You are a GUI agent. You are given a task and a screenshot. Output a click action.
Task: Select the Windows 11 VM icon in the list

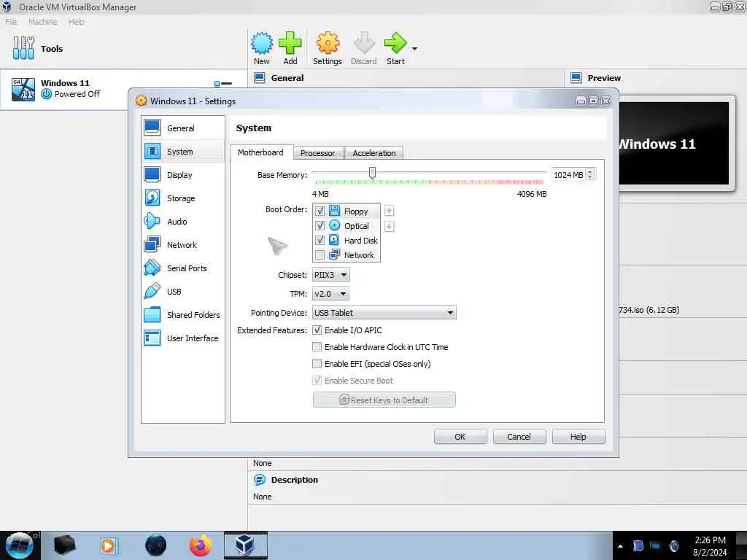coord(23,90)
